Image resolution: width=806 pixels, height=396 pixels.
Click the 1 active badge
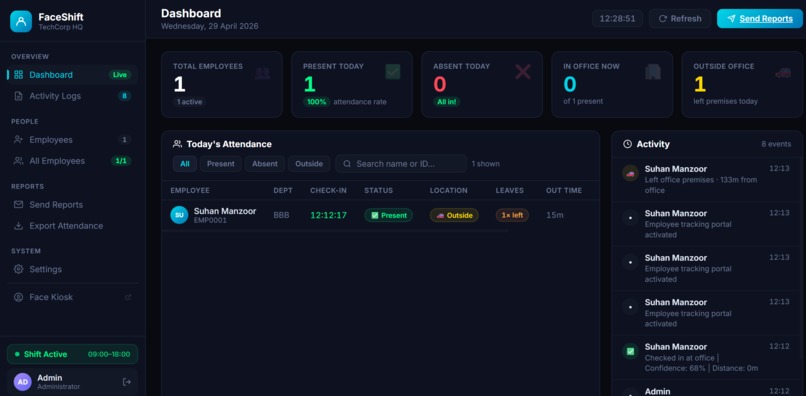click(190, 102)
